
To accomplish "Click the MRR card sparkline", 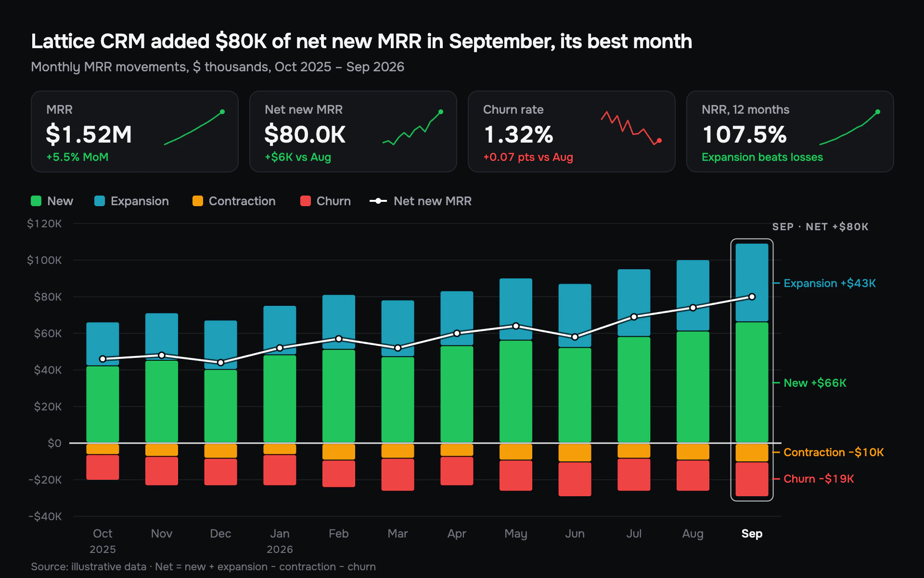I will [194, 128].
